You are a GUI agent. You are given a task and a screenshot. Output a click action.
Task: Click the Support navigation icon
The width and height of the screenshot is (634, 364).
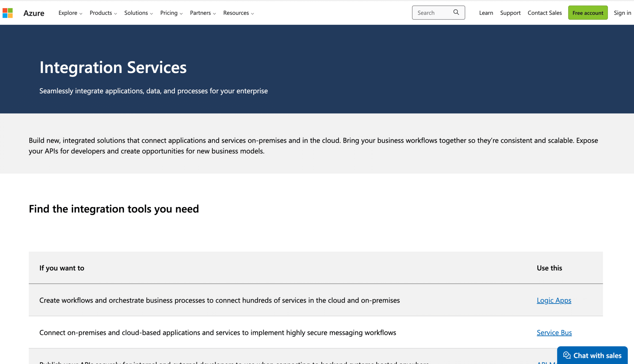(510, 12)
